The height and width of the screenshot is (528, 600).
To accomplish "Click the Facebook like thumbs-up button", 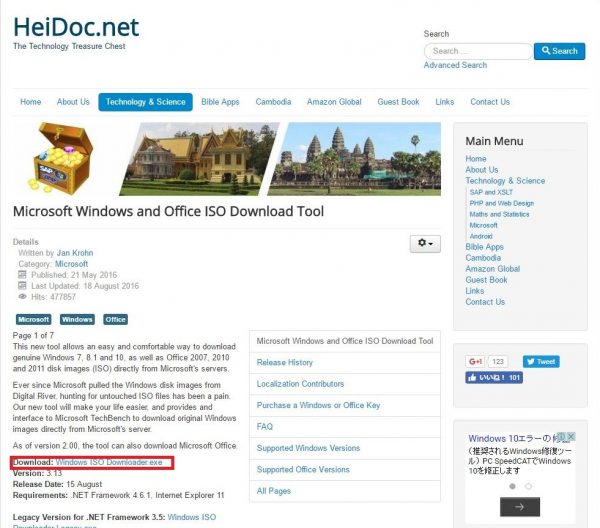I will point(494,378).
